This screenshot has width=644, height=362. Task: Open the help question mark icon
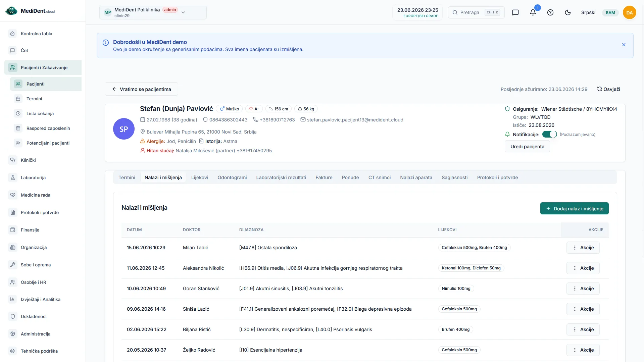click(550, 12)
